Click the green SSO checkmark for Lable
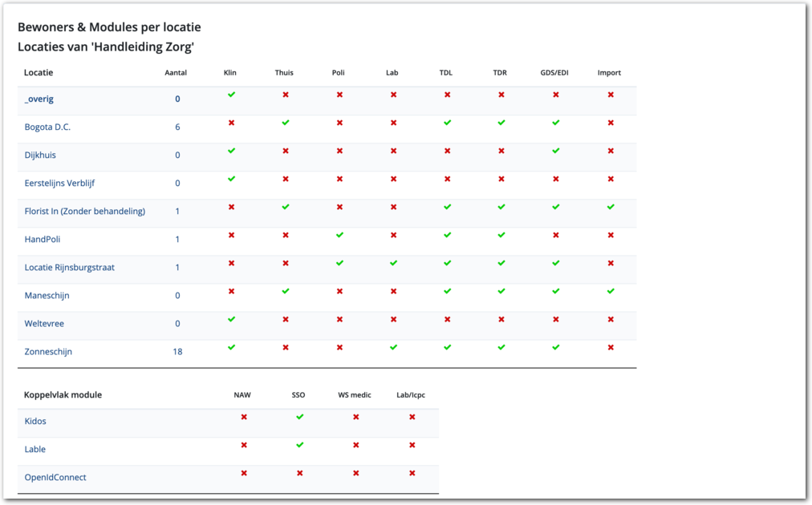The image size is (812, 505). coord(299,445)
